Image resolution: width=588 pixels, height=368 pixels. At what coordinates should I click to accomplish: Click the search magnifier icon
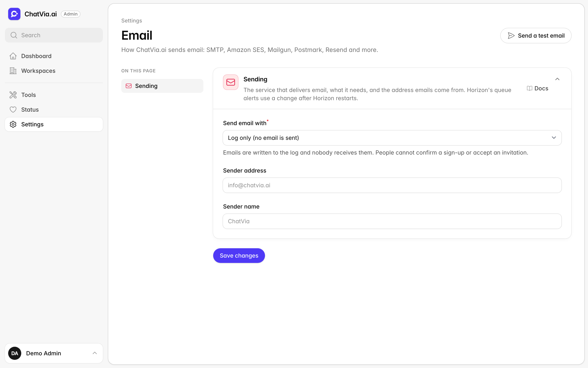pyautogui.click(x=14, y=35)
